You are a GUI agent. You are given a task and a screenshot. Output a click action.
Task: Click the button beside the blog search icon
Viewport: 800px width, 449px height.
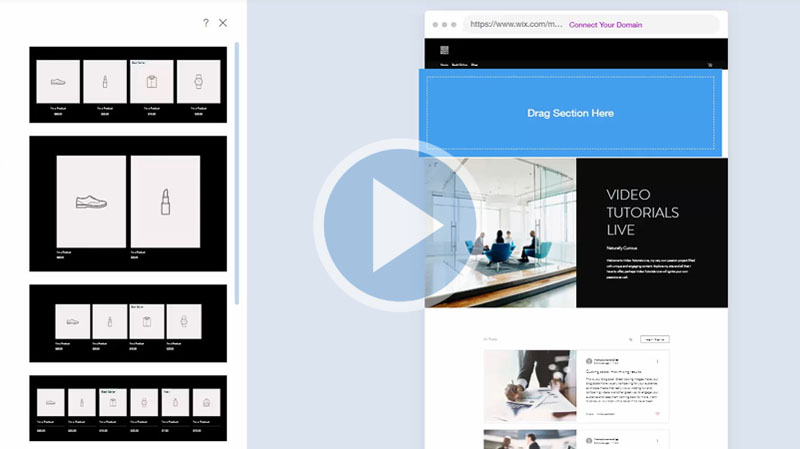tap(654, 340)
